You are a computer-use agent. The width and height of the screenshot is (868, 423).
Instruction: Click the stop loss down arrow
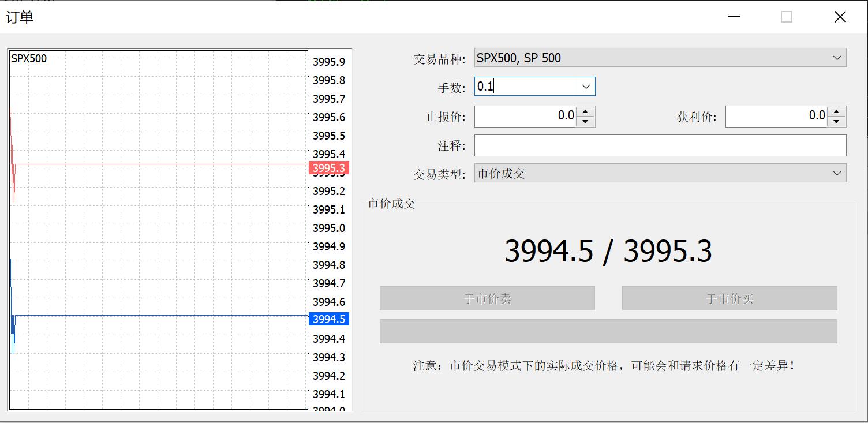(x=586, y=122)
